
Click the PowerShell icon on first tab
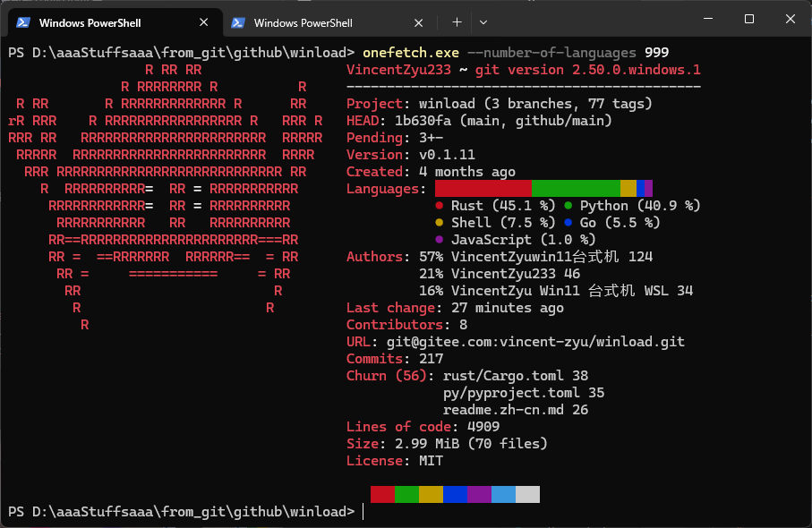tap(22, 22)
